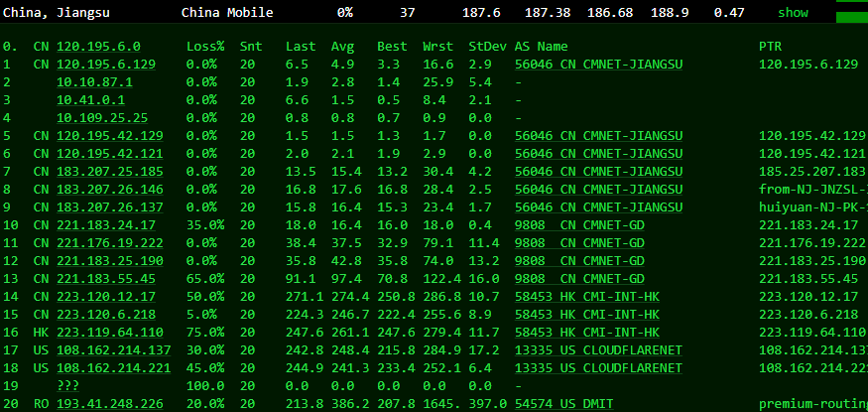Click the 'huiyuan-NJ-PK' PTR entry

coord(812,207)
